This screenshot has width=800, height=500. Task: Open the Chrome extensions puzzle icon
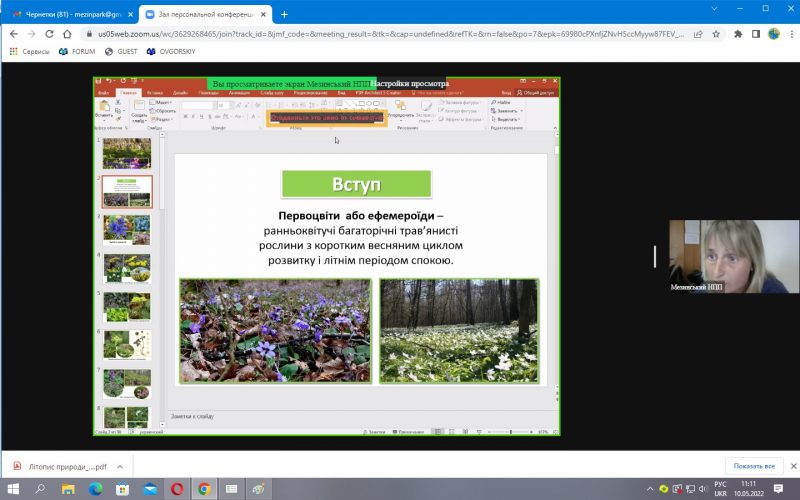coord(737,33)
